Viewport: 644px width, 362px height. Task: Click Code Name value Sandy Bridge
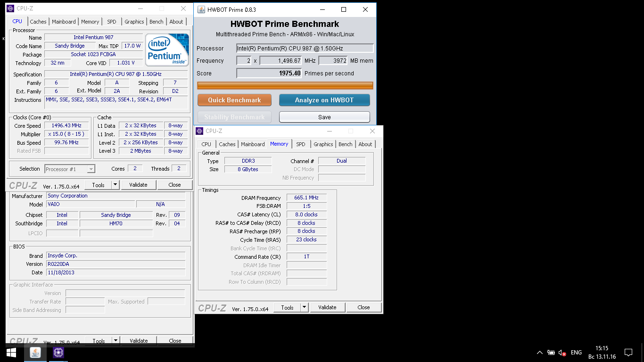pos(70,46)
